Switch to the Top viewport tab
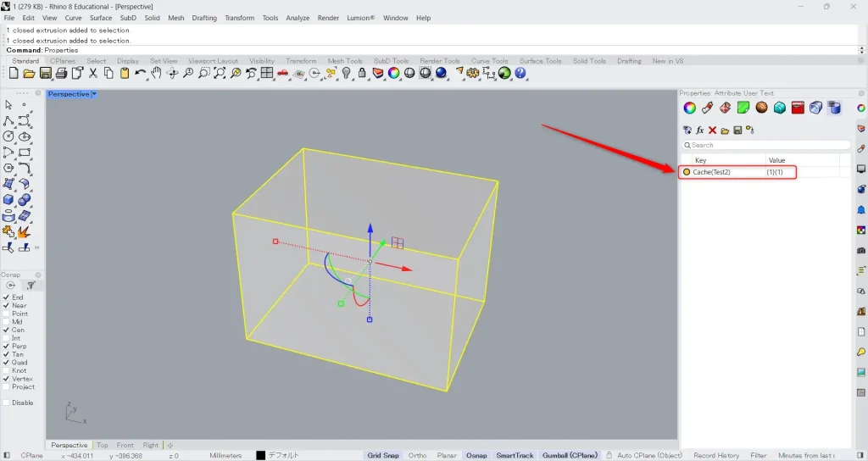Viewport: 868px width, 461px height. pos(102,445)
